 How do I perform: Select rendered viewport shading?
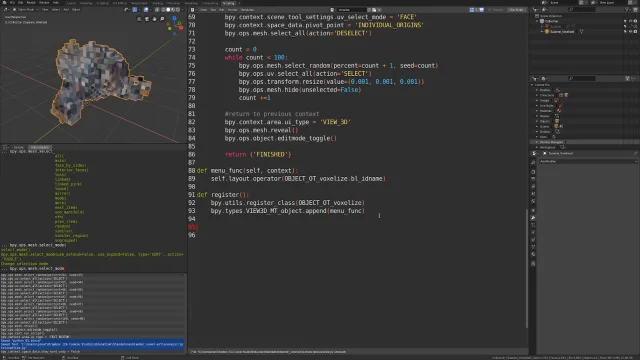(178, 9)
